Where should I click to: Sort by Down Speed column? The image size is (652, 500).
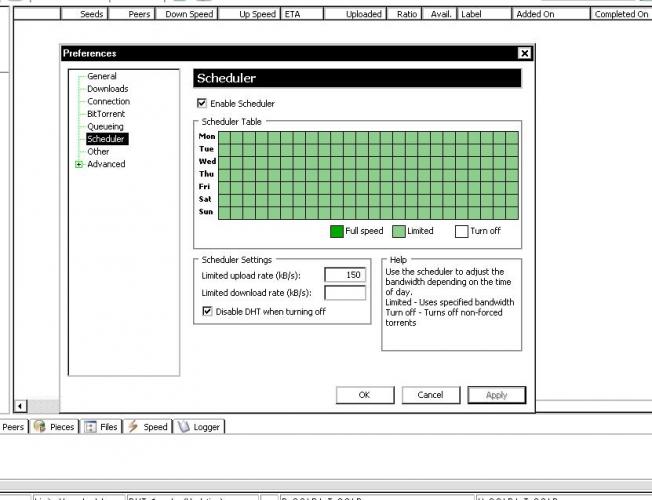pyautogui.click(x=187, y=14)
